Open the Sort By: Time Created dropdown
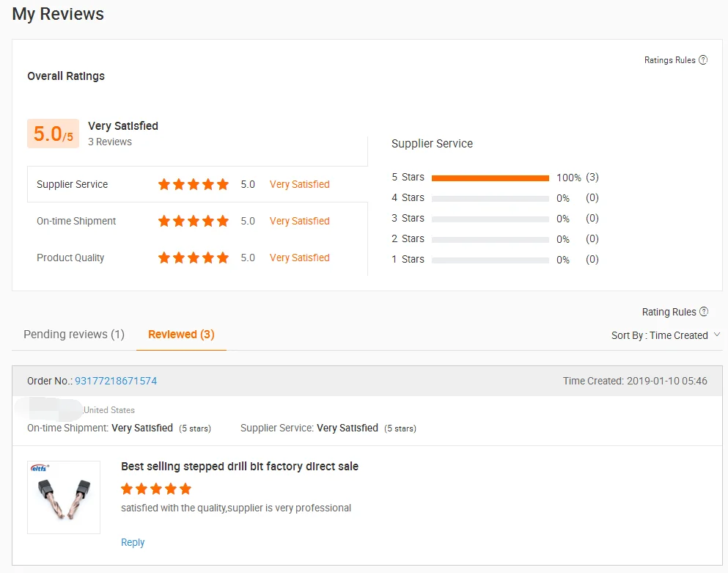 [x=659, y=335]
